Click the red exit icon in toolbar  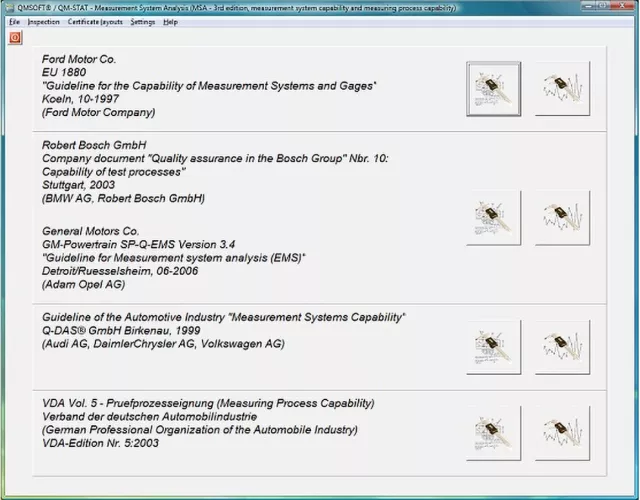tap(15, 38)
